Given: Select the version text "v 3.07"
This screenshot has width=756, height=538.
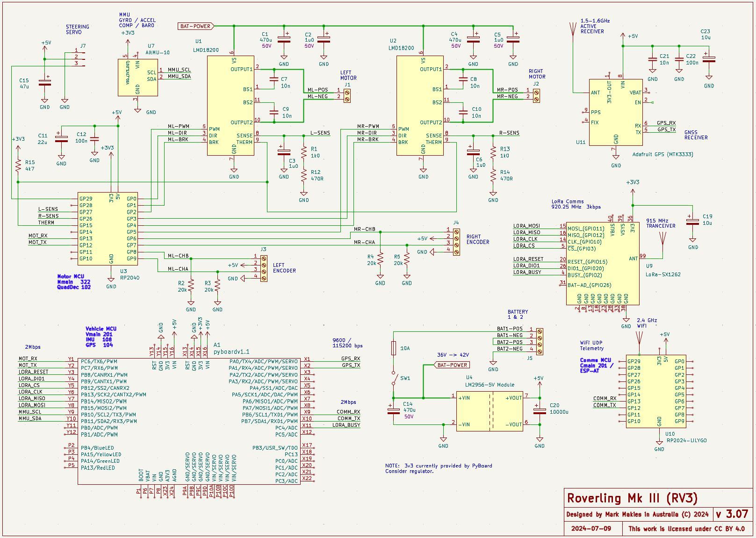Looking at the screenshot, I should (x=732, y=514).
